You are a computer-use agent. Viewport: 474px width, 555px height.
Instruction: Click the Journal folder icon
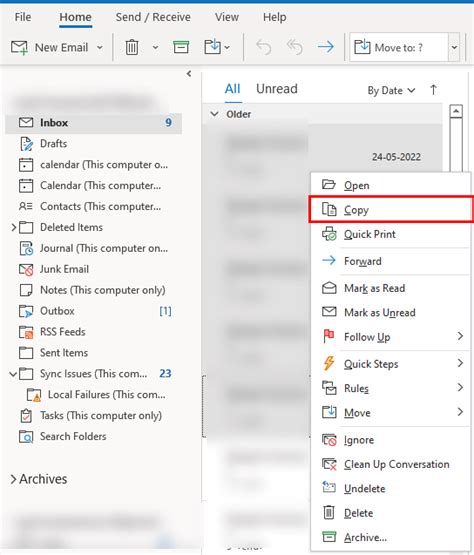[x=26, y=248]
